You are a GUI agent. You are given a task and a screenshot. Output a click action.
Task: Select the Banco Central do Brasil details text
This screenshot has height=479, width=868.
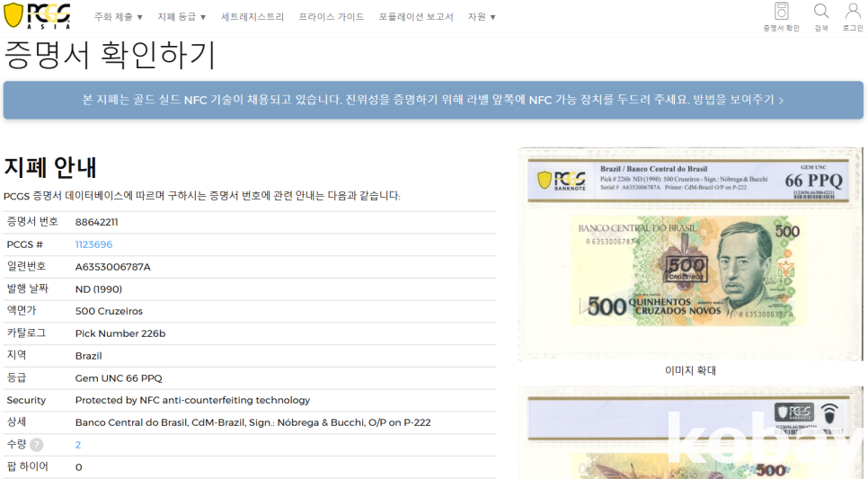pos(253,422)
